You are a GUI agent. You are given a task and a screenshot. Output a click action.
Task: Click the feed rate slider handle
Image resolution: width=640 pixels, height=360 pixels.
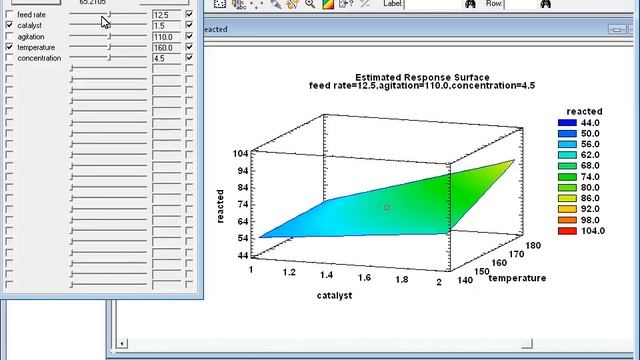click(x=109, y=14)
